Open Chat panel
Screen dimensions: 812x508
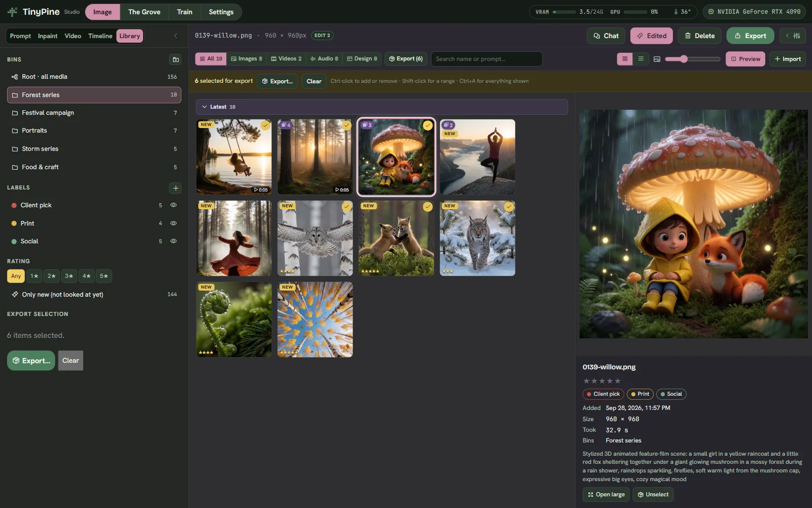tap(606, 36)
